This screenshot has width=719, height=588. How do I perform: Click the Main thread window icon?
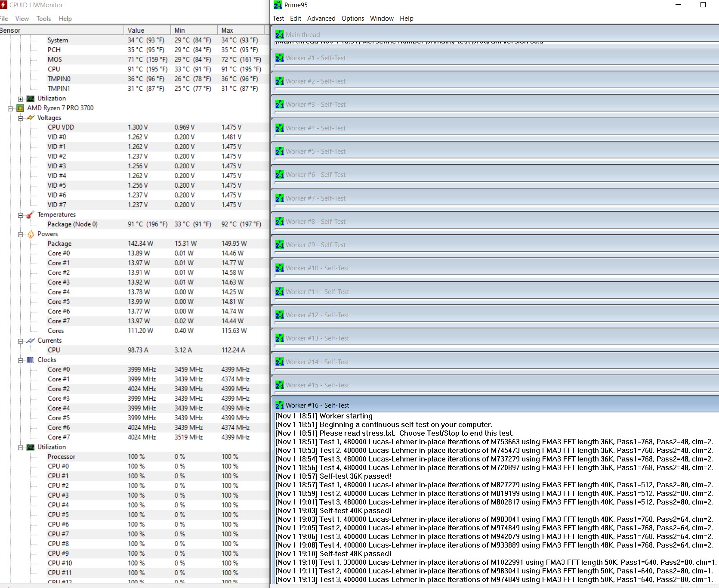point(280,34)
